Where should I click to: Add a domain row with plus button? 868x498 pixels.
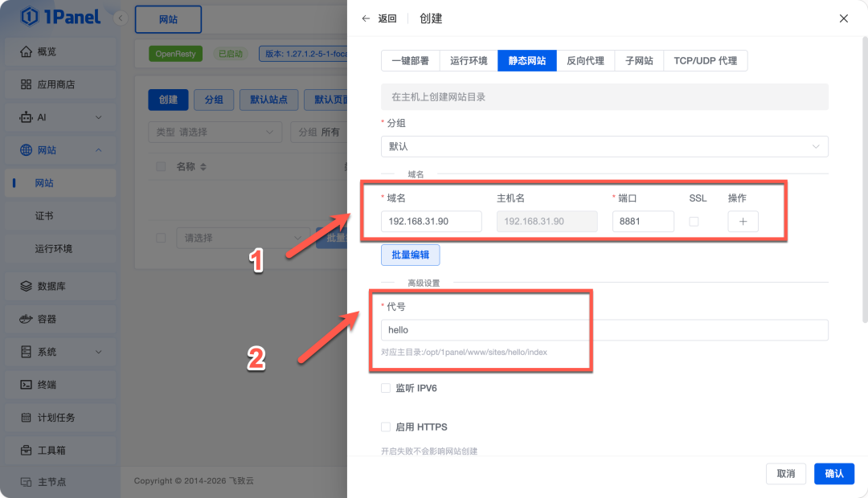coord(743,222)
